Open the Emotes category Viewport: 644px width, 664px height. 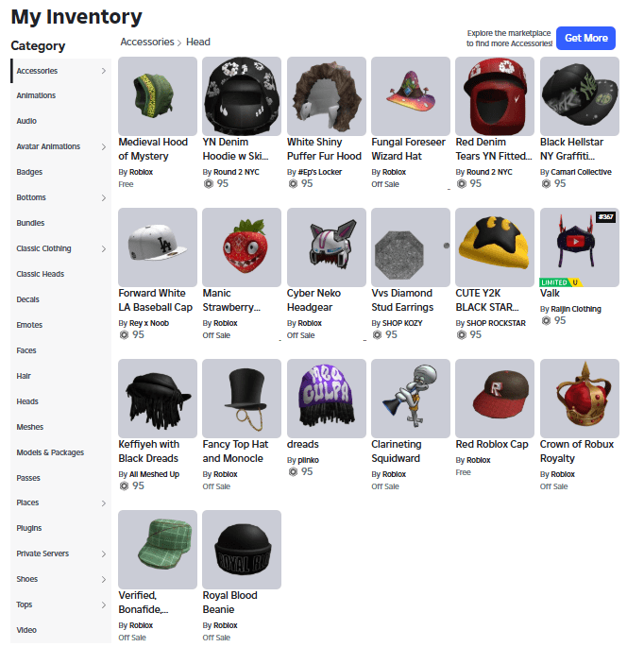coord(29,325)
